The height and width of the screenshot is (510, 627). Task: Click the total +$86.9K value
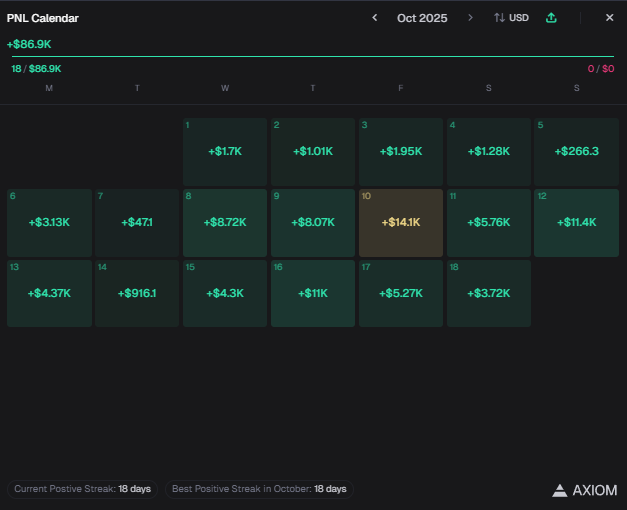pos(29,44)
